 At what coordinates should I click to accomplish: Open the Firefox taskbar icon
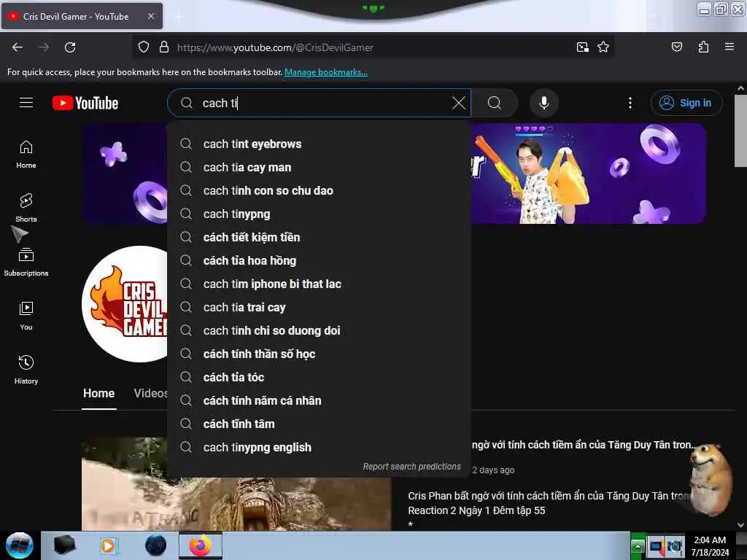pyautogui.click(x=201, y=545)
